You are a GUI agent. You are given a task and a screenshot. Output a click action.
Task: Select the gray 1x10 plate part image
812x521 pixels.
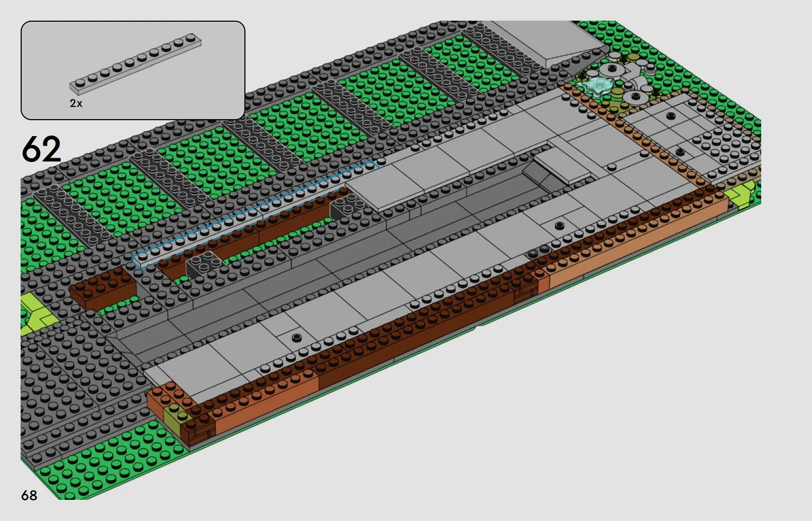(x=135, y=64)
